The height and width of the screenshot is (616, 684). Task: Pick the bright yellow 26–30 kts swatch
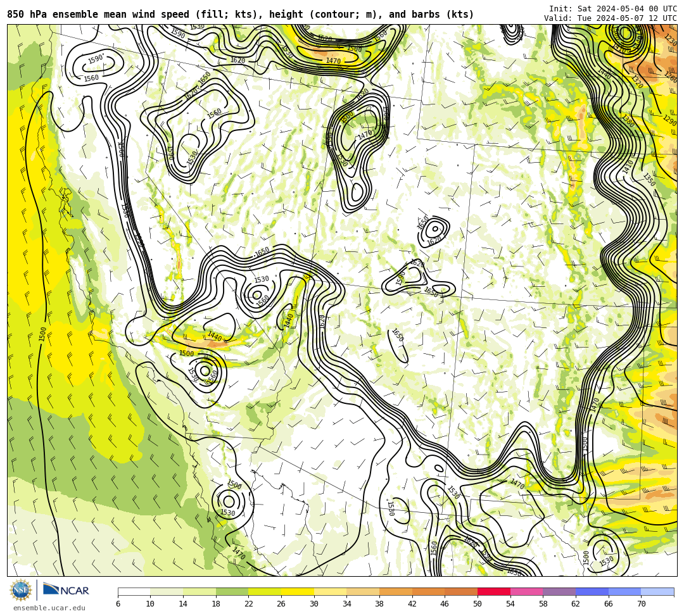point(298,591)
